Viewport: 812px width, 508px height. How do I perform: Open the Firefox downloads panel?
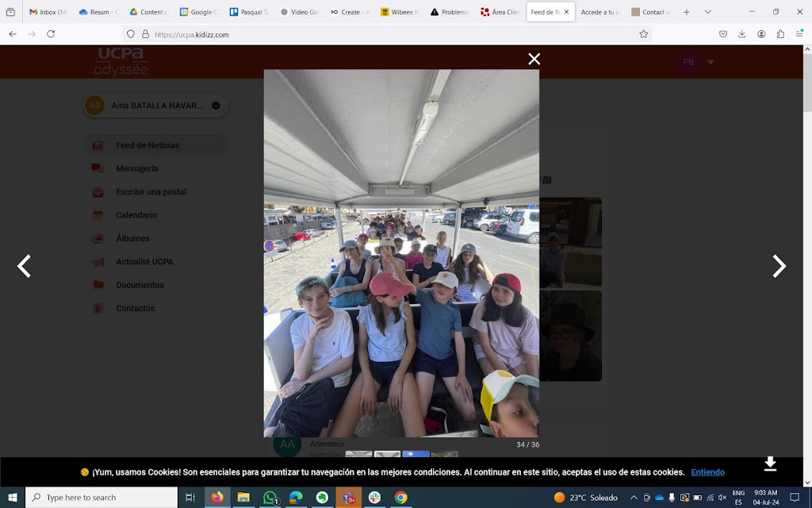tap(742, 34)
